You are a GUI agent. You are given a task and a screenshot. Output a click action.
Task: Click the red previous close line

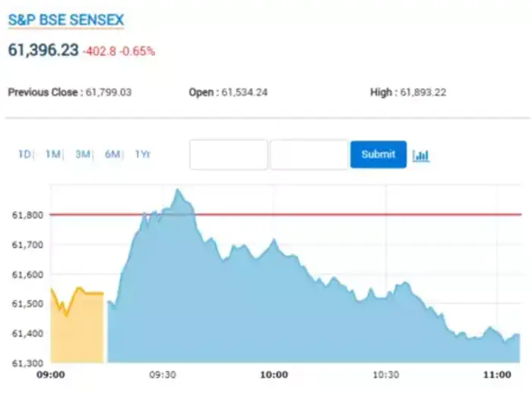[342, 214]
